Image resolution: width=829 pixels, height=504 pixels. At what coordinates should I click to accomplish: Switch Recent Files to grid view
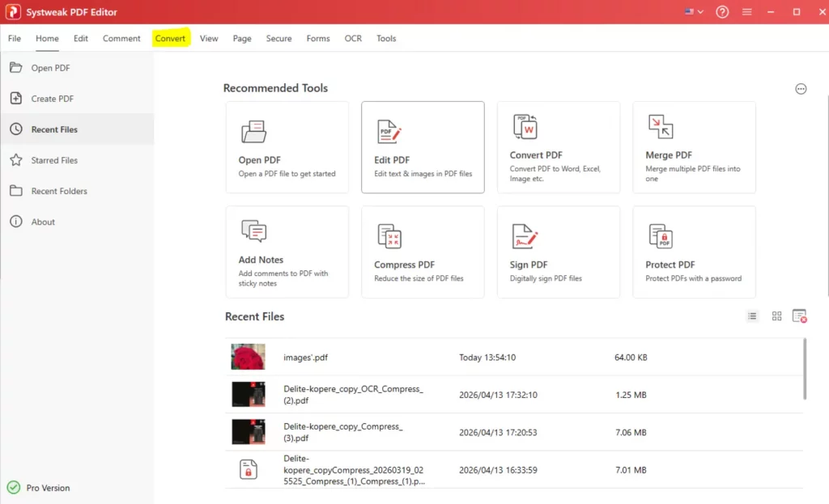tap(776, 316)
